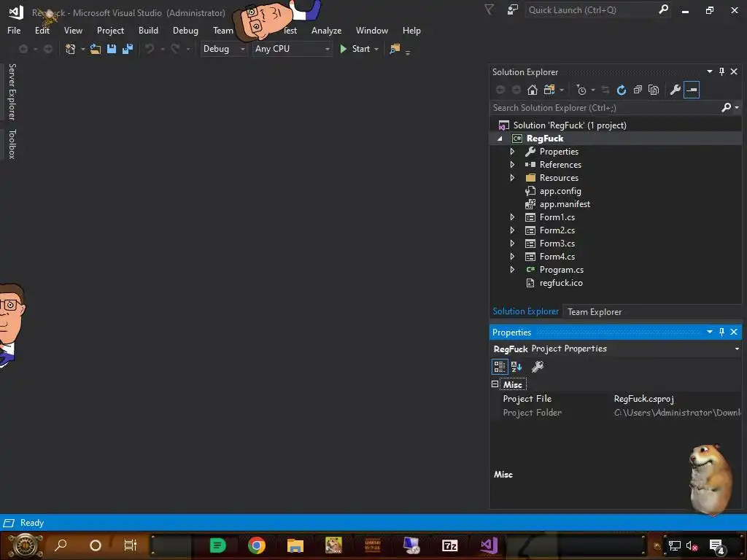Select app.config in Solution Explorer

pos(560,191)
